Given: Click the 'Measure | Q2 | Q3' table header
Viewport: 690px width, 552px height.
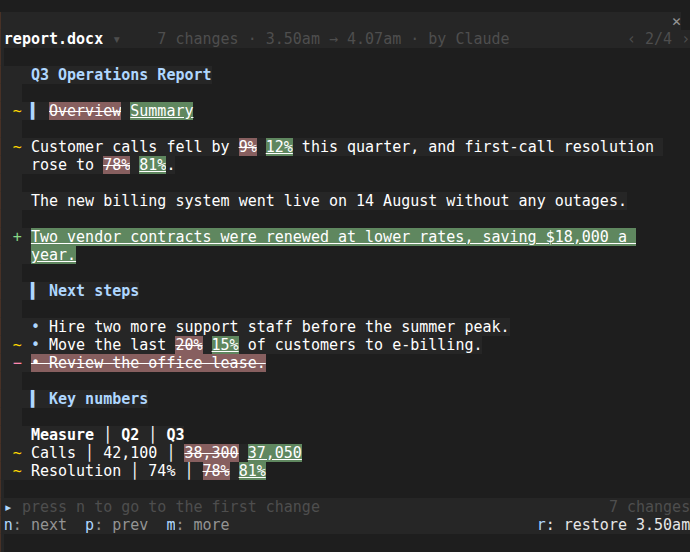Looking at the screenshot, I should [x=107, y=435].
